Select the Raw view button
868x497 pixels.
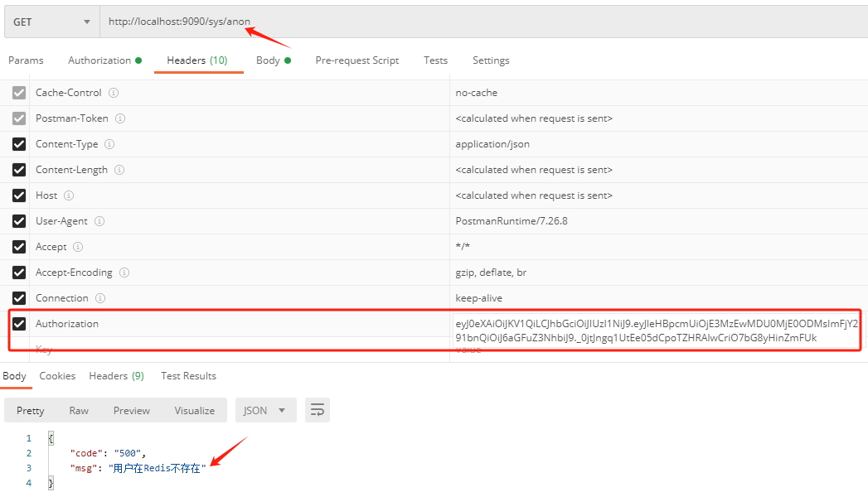coord(79,411)
